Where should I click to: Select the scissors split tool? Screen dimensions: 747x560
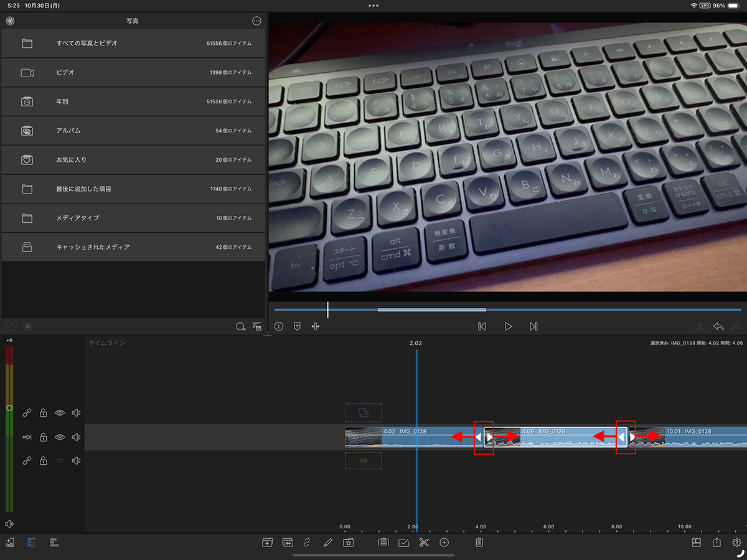(424, 543)
